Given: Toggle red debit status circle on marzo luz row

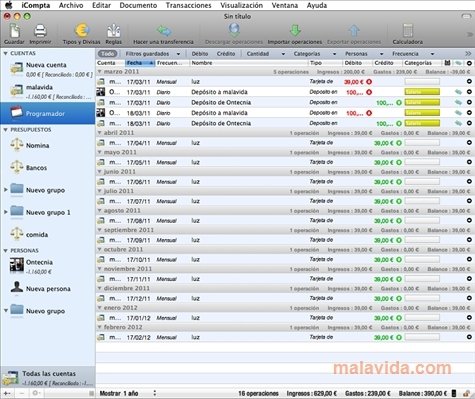Looking at the screenshot, I should click(x=369, y=82).
